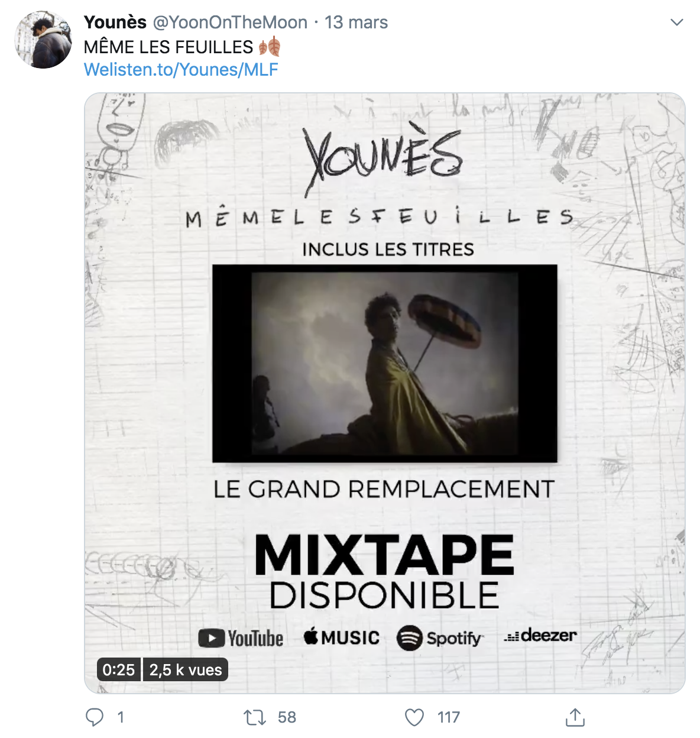Click the 0:25 video duration badge
The width and height of the screenshot is (700, 738).
click(x=119, y=669)
